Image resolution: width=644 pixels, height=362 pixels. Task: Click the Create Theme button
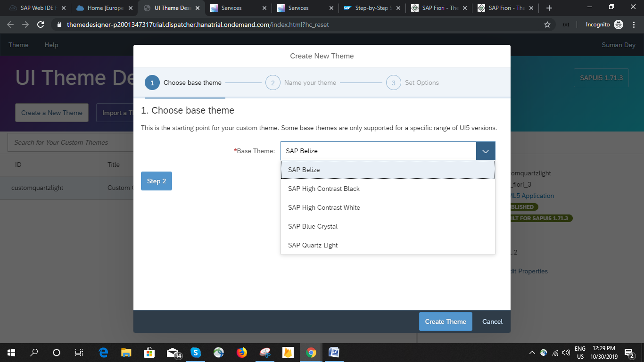click(x=446, y=321)
